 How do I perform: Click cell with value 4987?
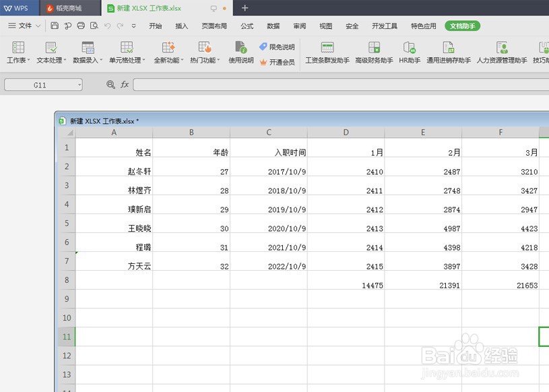[x=423, y=224]
